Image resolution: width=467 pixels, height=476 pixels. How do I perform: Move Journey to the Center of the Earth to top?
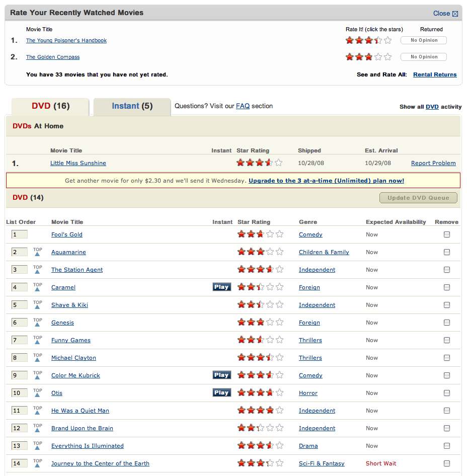coord(37,463)
